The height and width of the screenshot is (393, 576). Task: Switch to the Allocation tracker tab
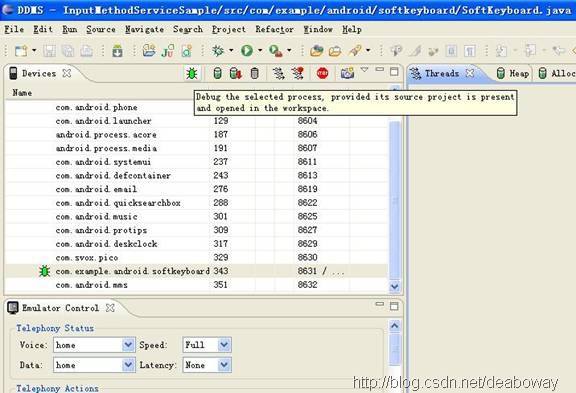pyautogui.click(x=557, y=73)
